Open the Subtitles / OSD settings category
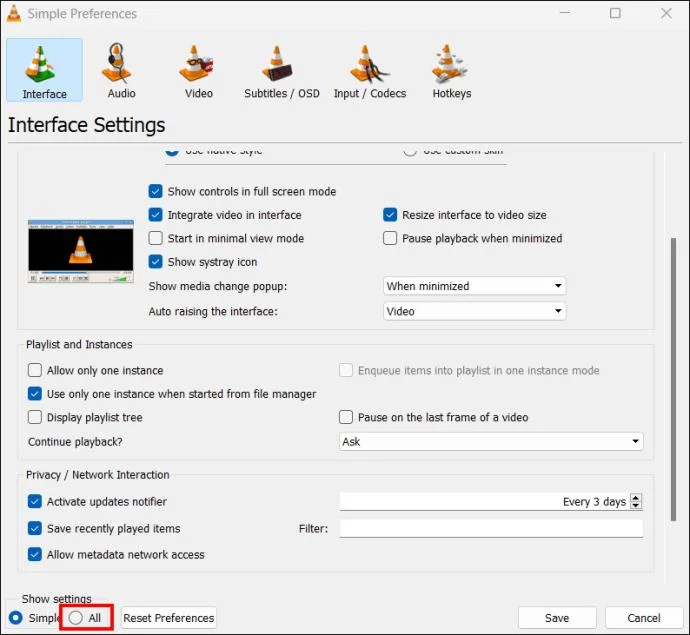Viewport: 690px width, 635px height. [x=282, y=70]
